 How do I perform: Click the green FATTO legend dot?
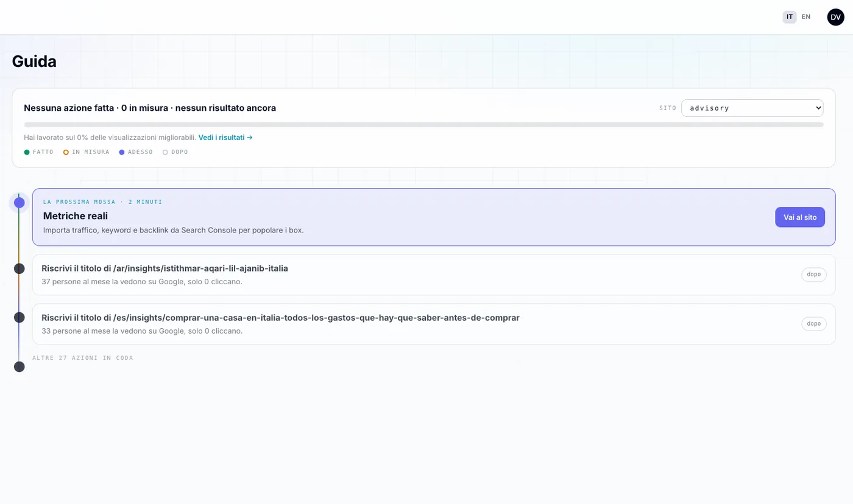(27, 152)
